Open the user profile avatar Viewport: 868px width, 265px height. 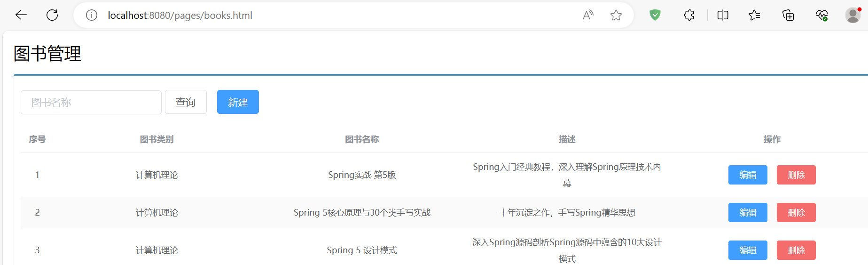coord(853,15)
